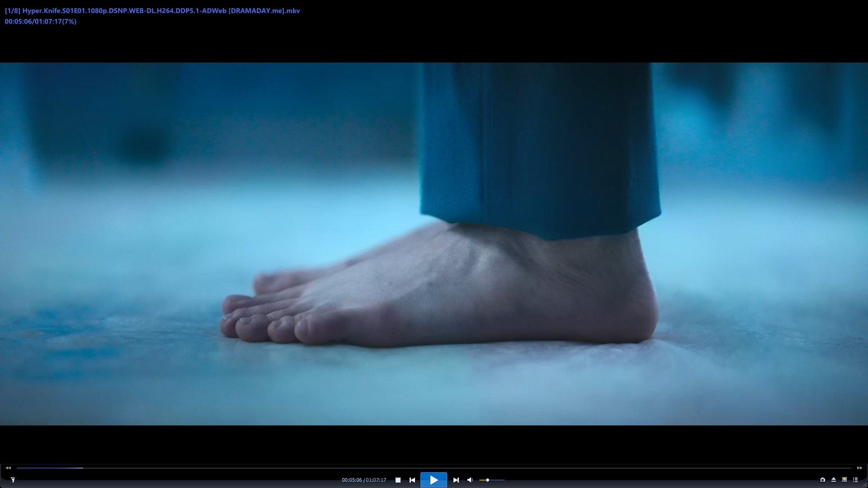Click the eject/open file icon

[833, 480]
